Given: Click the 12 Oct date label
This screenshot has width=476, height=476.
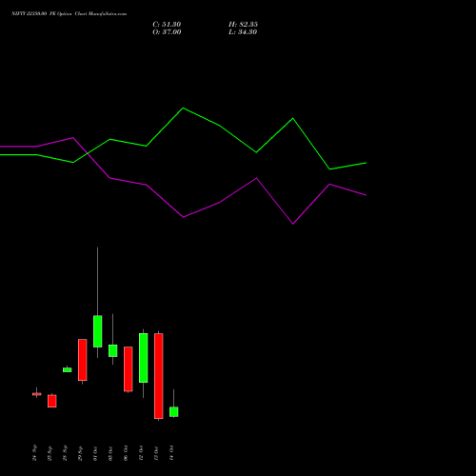Looking at the screenshot, I should [x=142, y=453].
